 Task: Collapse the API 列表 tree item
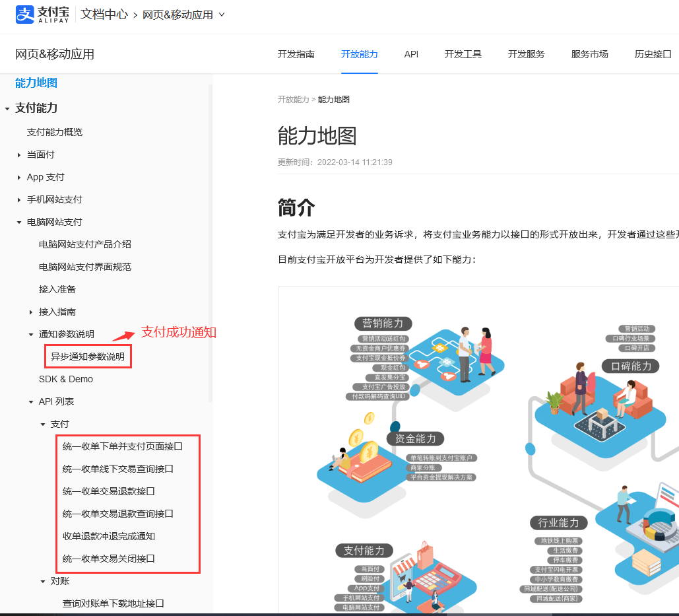pyautogui.click(x=31, y=403)
